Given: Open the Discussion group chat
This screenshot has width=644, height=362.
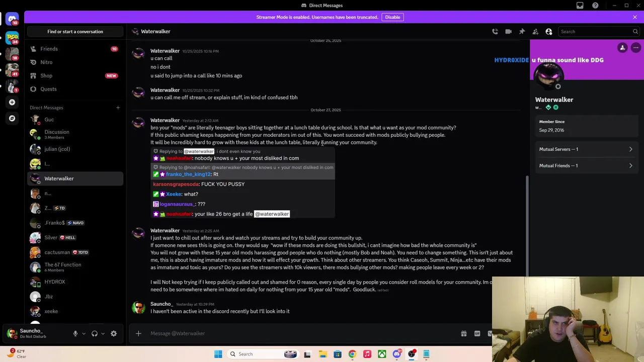Looking at the screenshot, I should [75, 134].
